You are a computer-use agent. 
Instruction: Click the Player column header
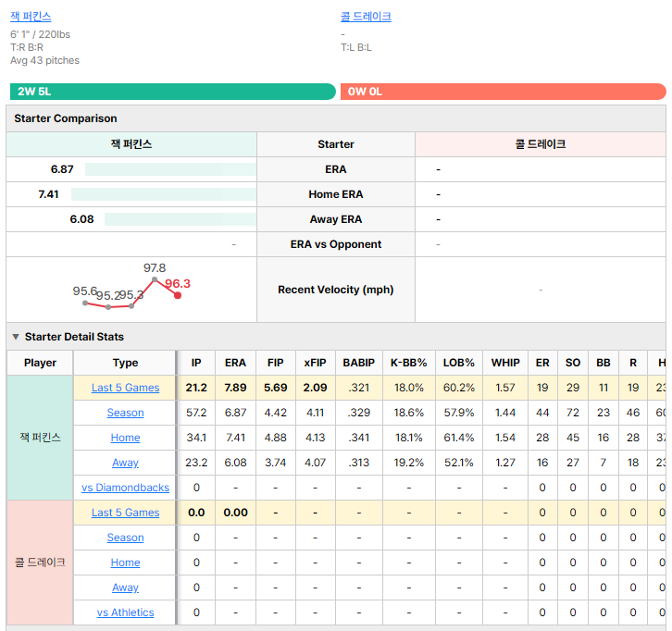pyautogui.click(x=40, y=363)
